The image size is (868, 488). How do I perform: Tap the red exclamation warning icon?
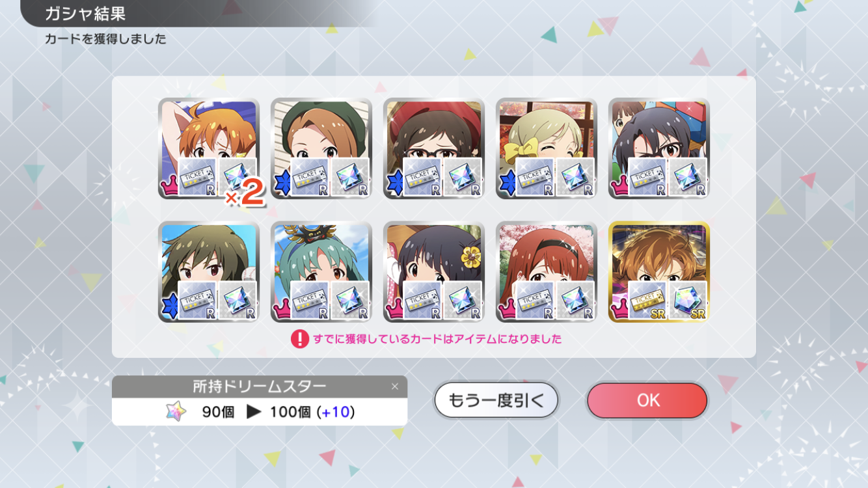click(x=299, y=339)
